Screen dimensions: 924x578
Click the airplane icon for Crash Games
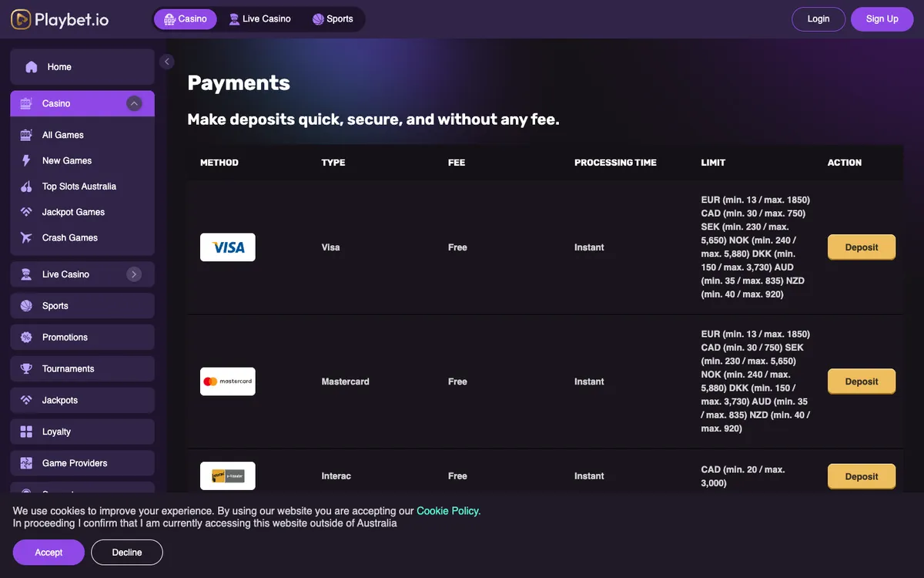point(26,237)
